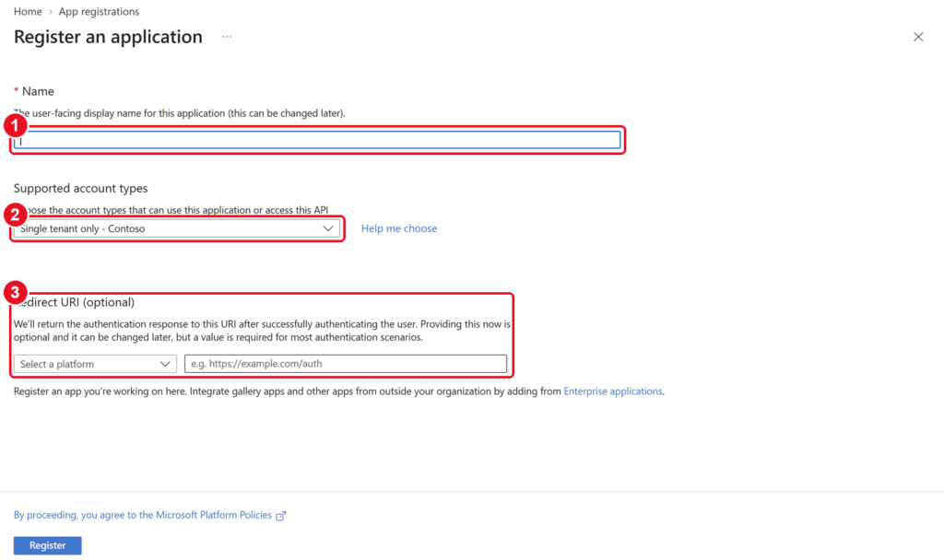The width and height of the screenshot is (944, 560).
Task: Click the Name input field
Action: [x=317, y=140]
